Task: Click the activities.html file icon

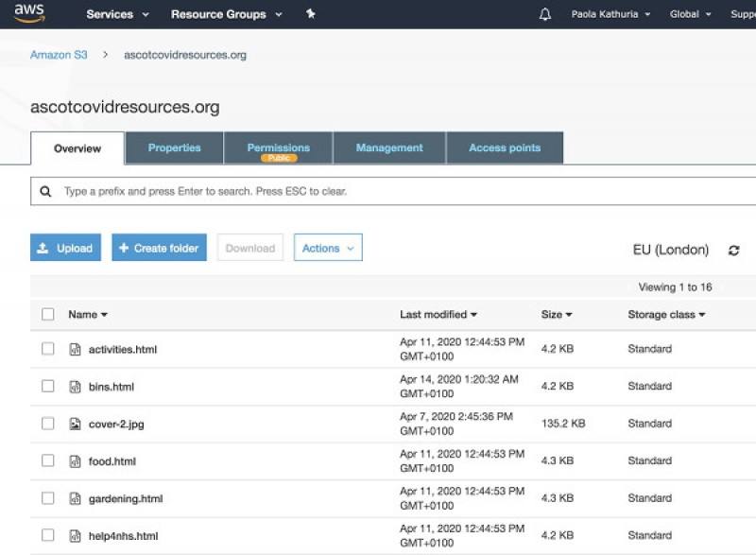Action: tap(75, 349)
